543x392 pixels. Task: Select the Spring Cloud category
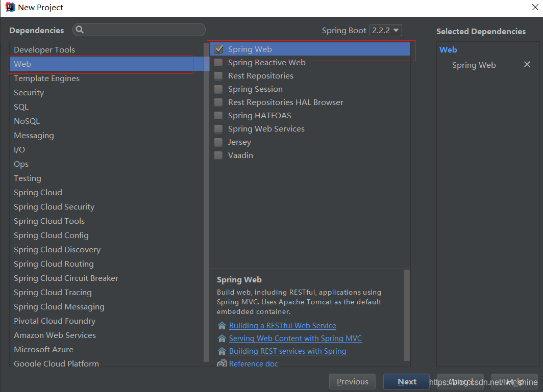pyautogui.click(x=107, y=192)
